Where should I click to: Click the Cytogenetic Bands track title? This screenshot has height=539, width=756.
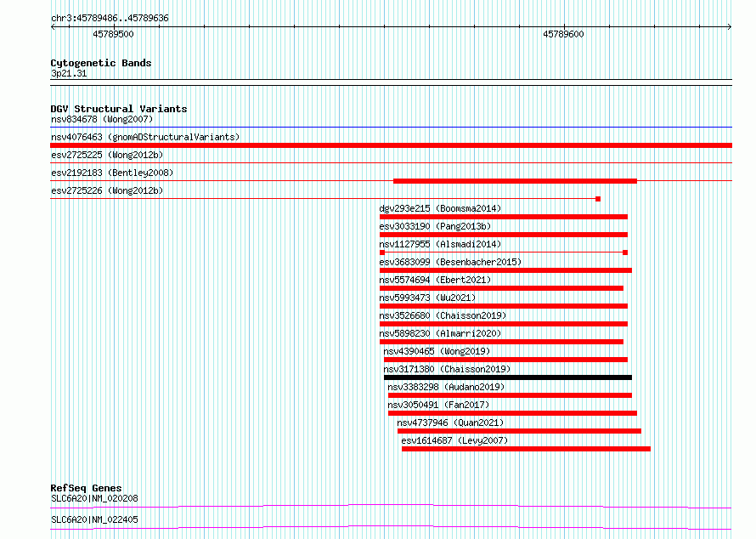point(101,63)
